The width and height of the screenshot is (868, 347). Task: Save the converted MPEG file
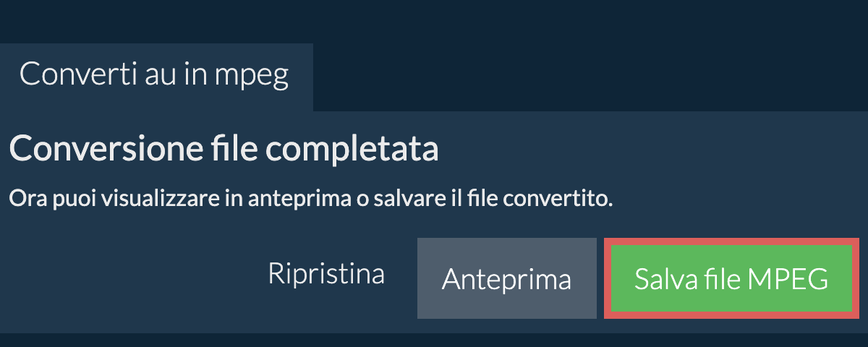pyautogui.click(x=731, y=279)
